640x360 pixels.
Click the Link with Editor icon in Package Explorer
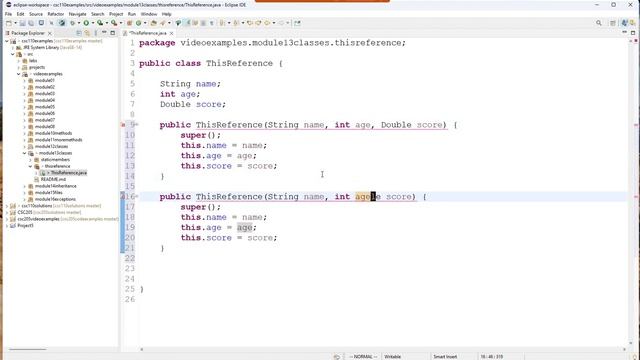pyautogui.click(x=87, y=33)
